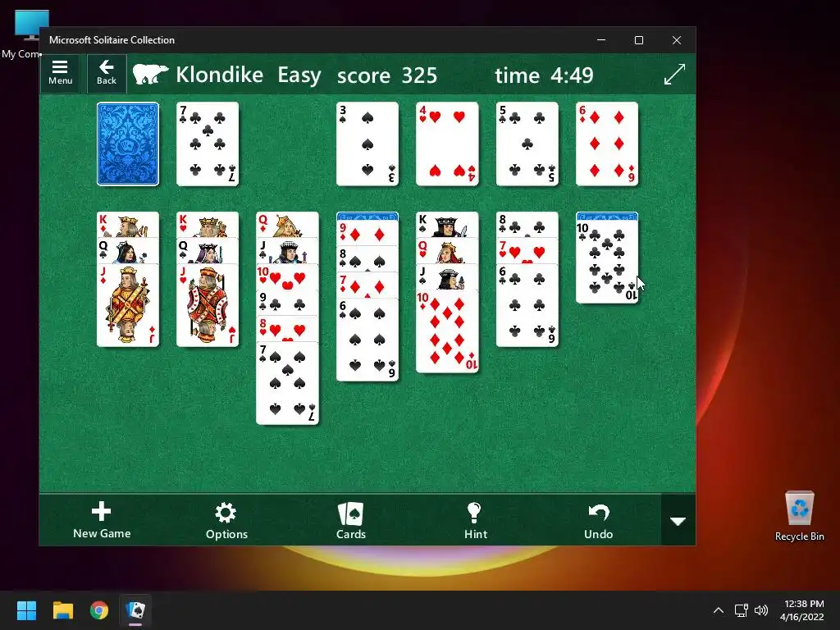
Task: Maximize the Solitaire Collection window
Action: click(x=638, y=40)
